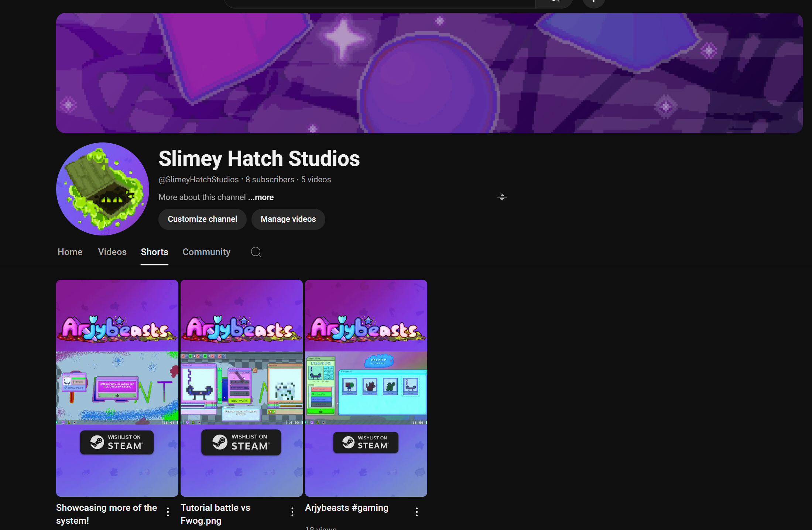812x530 pixels.
Task: Click the Steam wishlist badge on second short
Action: tap(241, 442)
